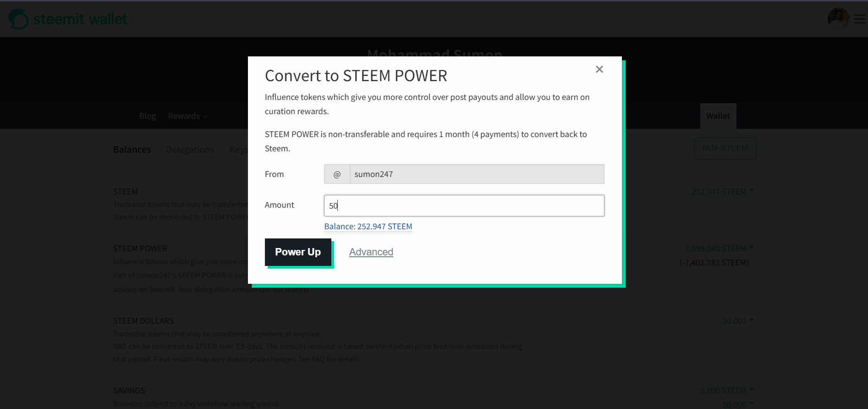Expand the 7,599.045 STEEM power dropdown
868x409 pixels.
[x=719, y=249]
